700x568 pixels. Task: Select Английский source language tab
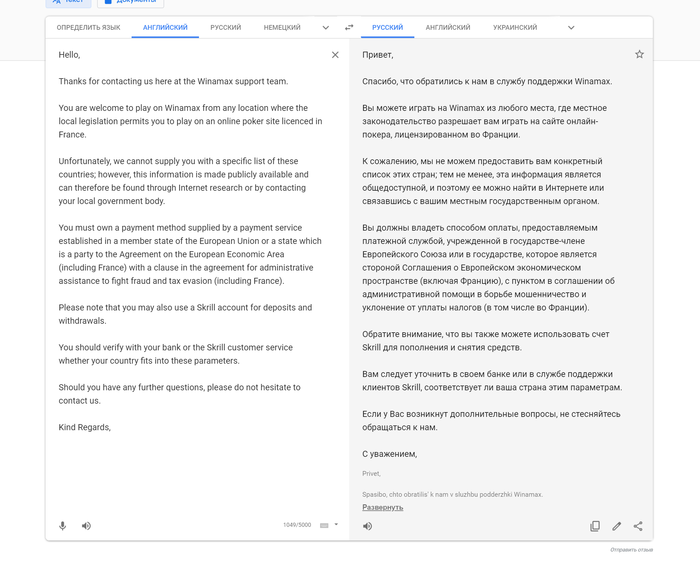[165, 28]
